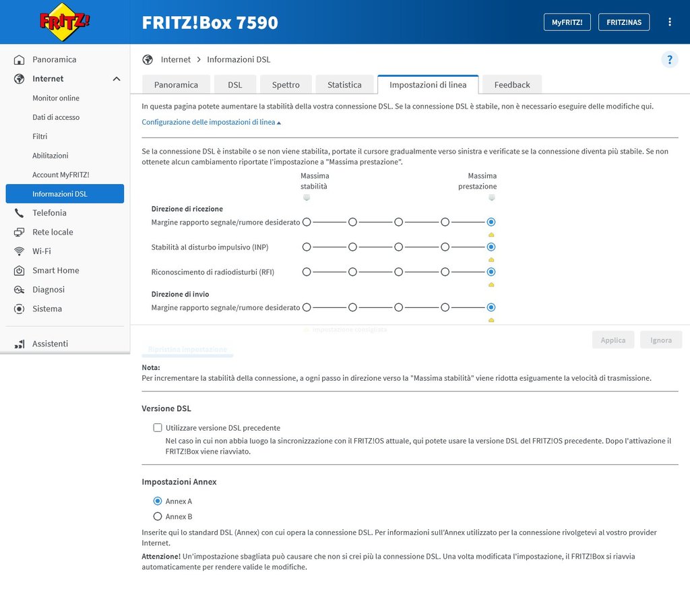Set receive SNR margin to maximum performance
This screenshot has width=690, height=616.
click(x=491, y=222)
